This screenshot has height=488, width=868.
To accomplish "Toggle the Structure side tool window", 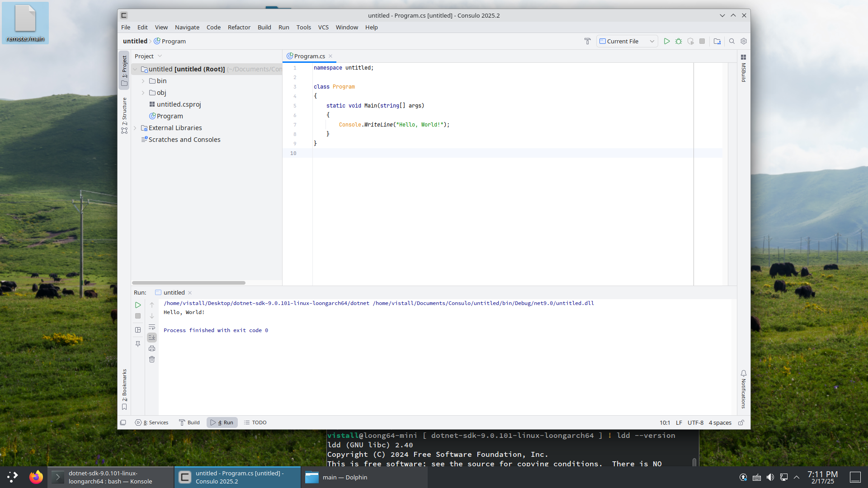I will tap(124, 116).
